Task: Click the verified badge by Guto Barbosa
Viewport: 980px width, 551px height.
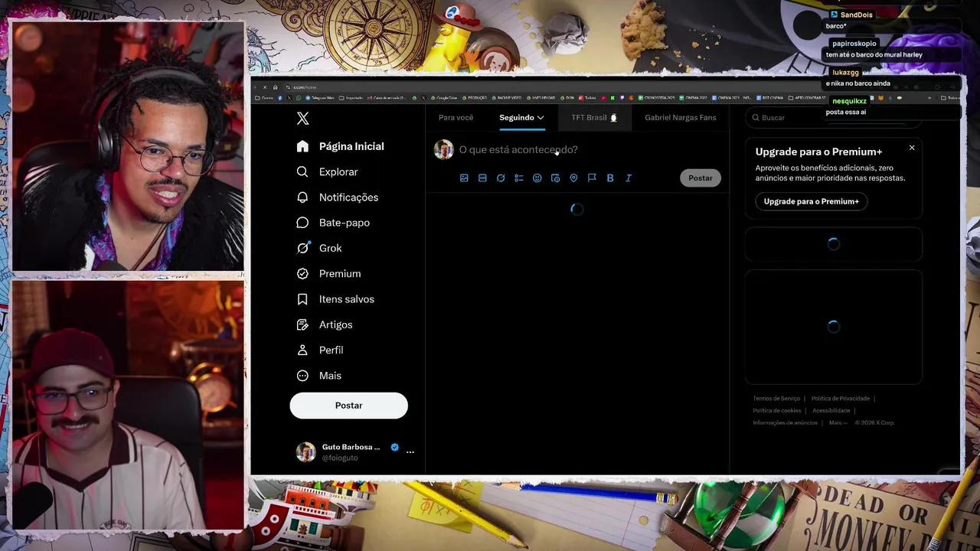Action: (395, 447)
